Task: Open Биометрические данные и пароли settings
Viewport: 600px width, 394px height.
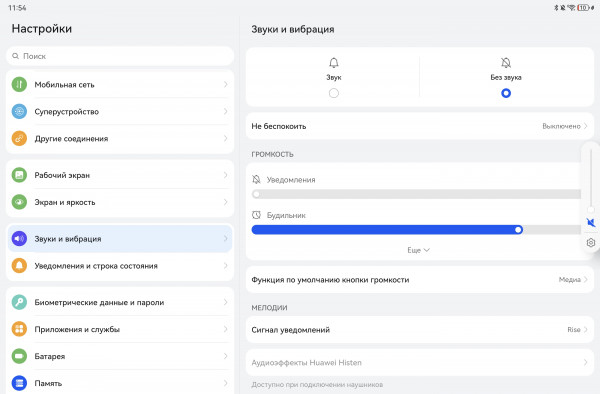Action: [x=120, y=302]
